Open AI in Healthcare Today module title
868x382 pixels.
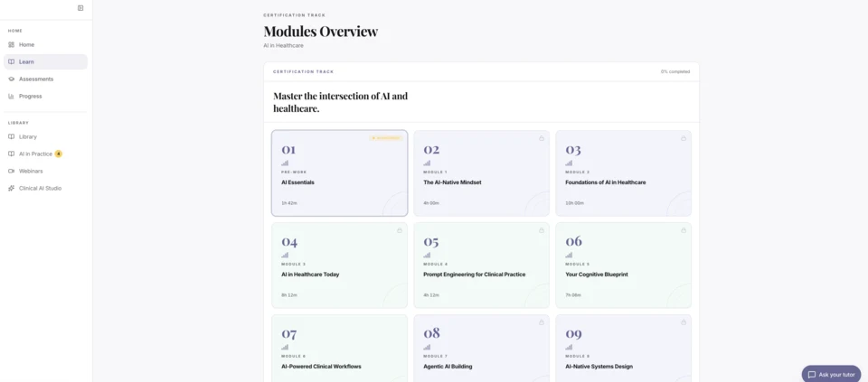[310, 275]
